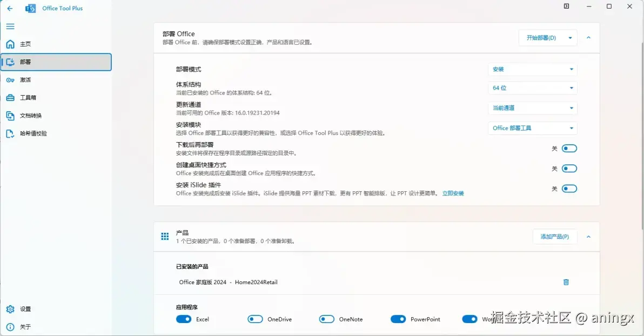This screenshot has height=336, width=644.
Task: Click the home icon for 主页
Action: pyautogui.click(x=10, y=44)
